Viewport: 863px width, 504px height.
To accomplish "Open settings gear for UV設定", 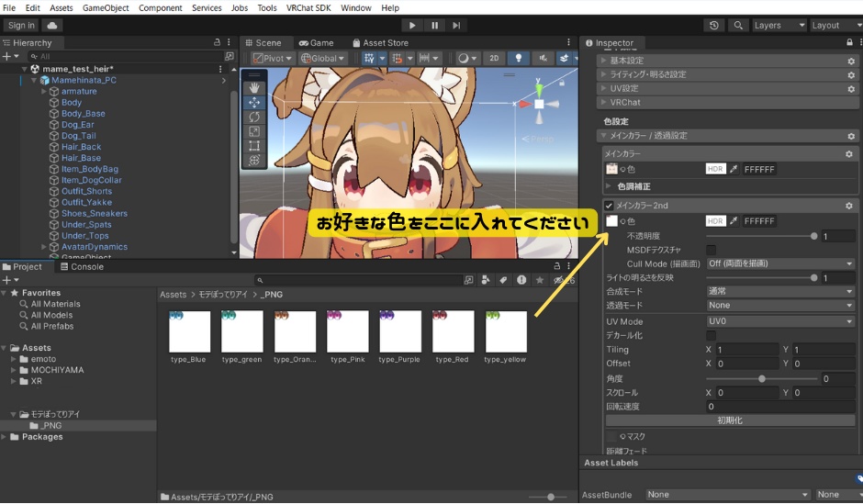I will pos(851,88).
